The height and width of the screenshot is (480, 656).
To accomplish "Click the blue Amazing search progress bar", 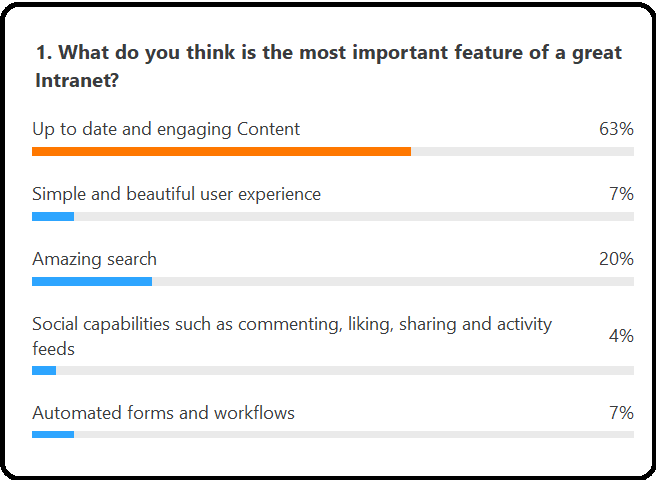I will (x=92, y=281).
